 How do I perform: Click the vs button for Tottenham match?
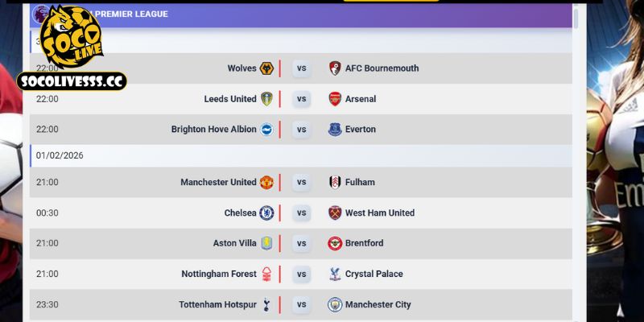point(301,305)
